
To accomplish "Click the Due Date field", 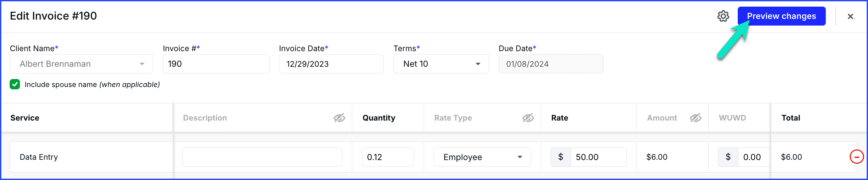I will (551, 64).
